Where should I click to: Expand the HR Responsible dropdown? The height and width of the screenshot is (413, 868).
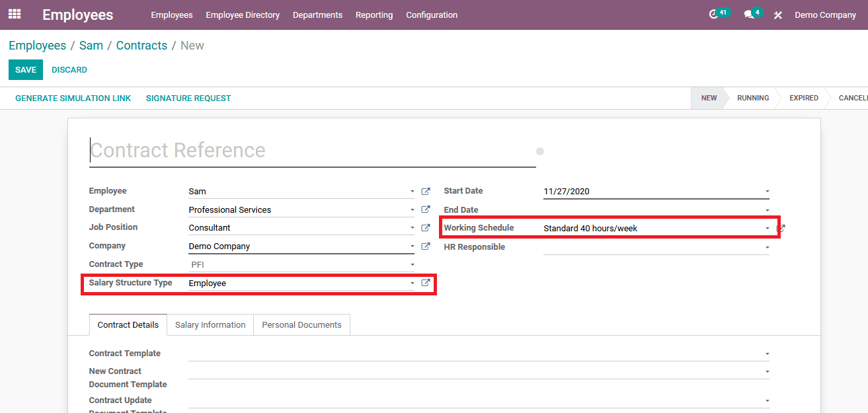[x=767, y=248]
